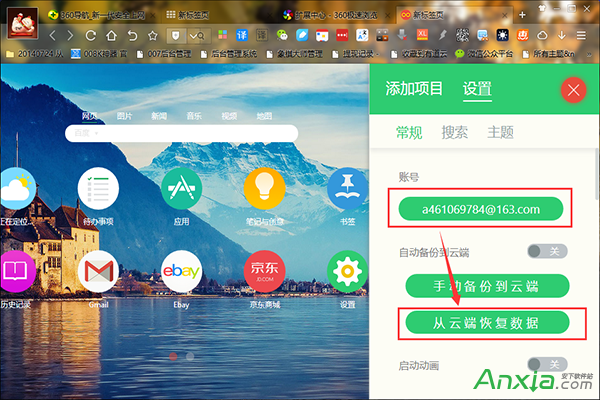Go back to previous page

point(52,36)
